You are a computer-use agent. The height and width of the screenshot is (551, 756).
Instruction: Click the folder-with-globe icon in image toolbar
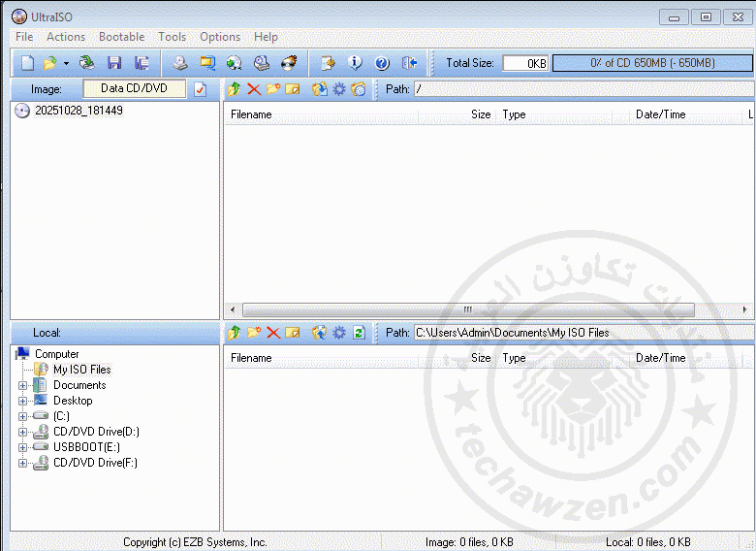click(359, 89)
